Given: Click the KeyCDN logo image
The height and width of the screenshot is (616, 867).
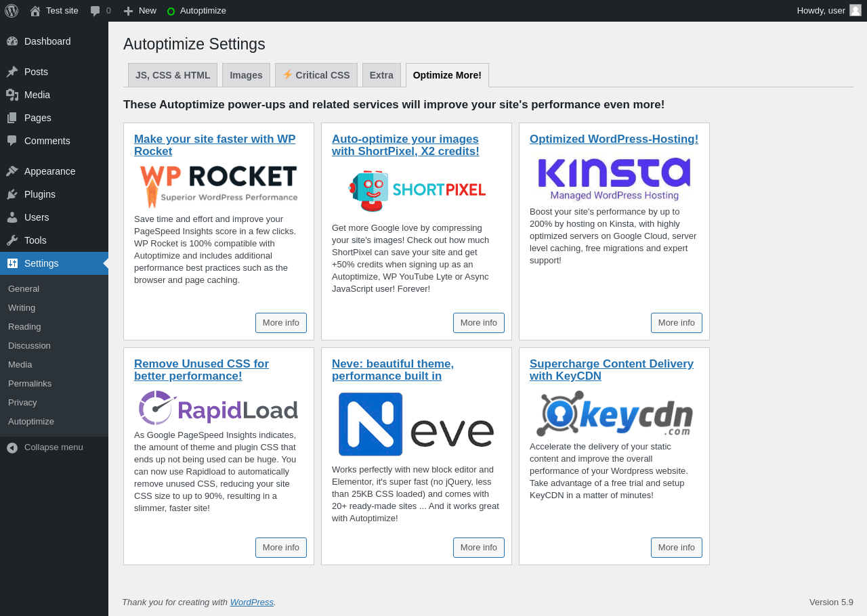Looking at the screenshot, I should click(614, 413).
